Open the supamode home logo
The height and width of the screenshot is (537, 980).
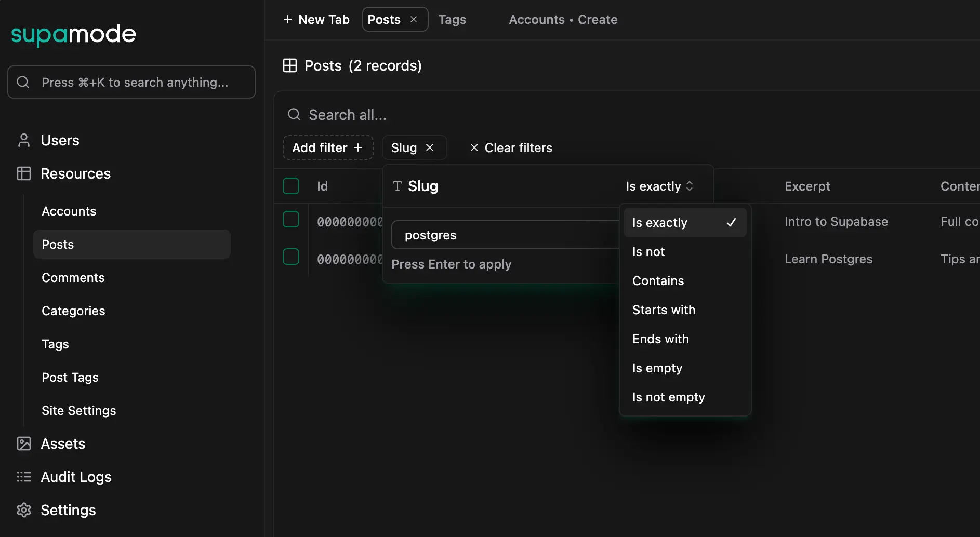click(73, 35)
